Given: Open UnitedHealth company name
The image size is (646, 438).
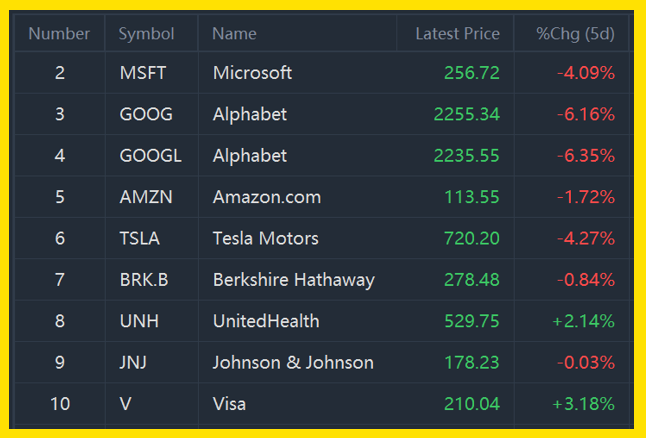Looking at the screenshot, I should [266, 321].
